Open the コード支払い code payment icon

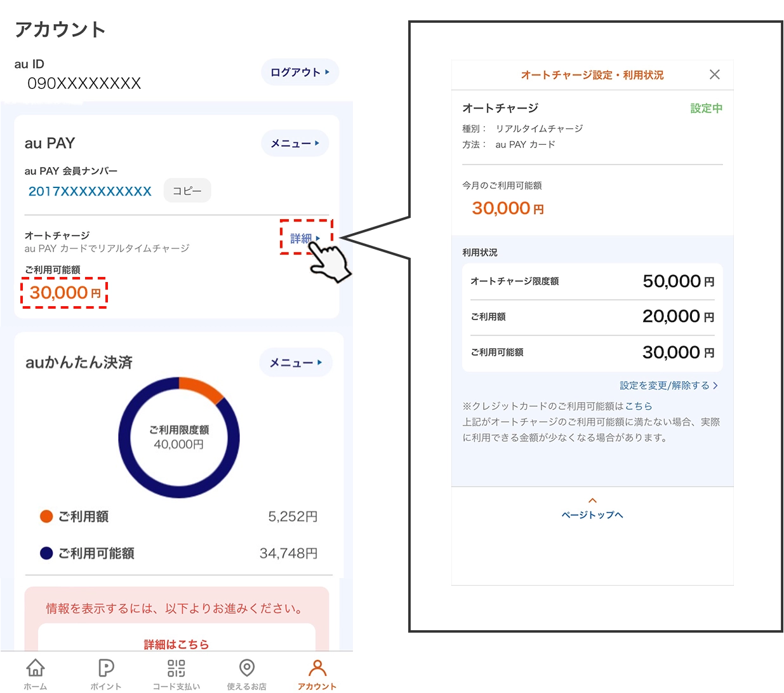coord(176,668)
